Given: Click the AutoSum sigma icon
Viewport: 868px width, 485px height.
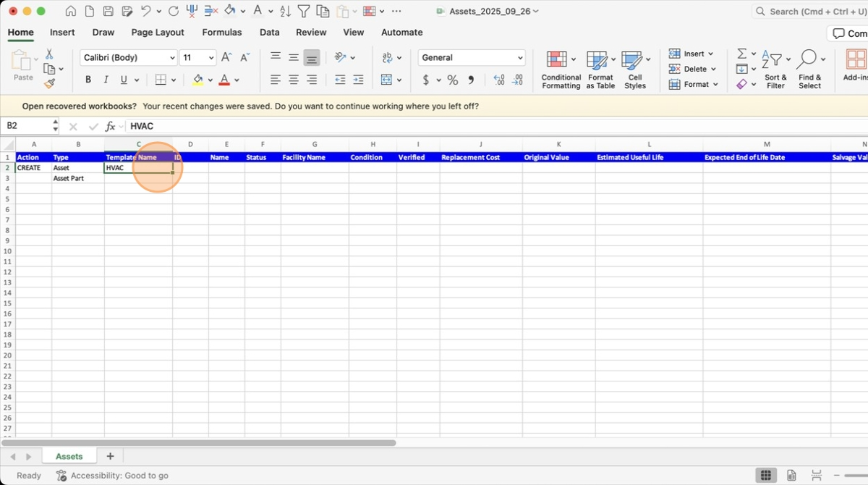Looking at the screenshot, I should tap(741, 54).
